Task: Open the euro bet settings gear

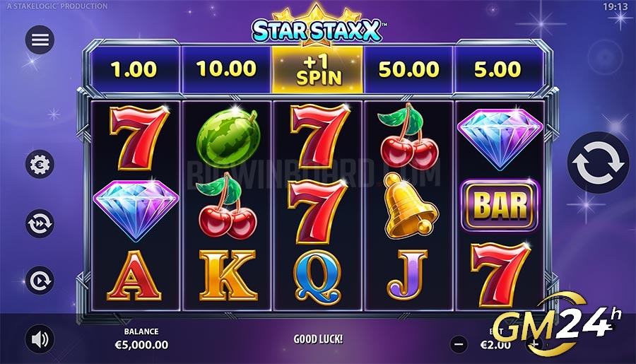Action: tap(40, 165)
